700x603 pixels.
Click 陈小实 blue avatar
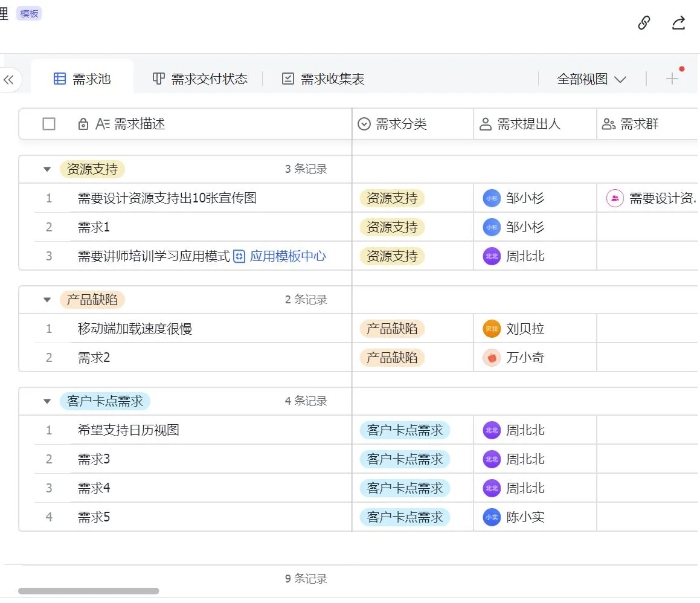(492, 517)
